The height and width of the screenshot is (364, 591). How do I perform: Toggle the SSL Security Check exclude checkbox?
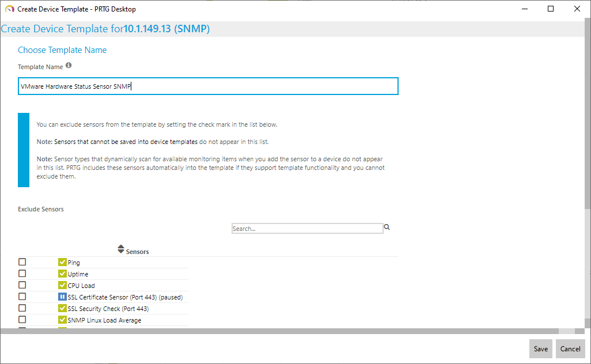pyautogui.click(x=22, y=308)
